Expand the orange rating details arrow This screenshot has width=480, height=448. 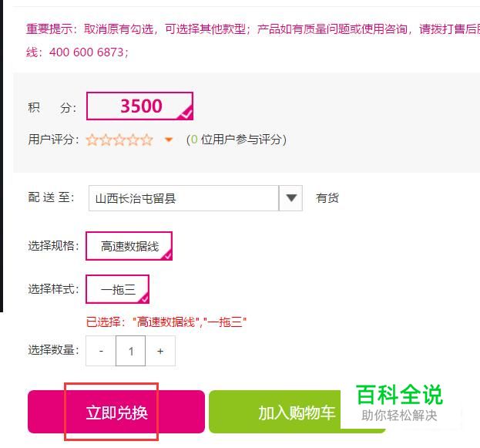(x=169, y=140)
